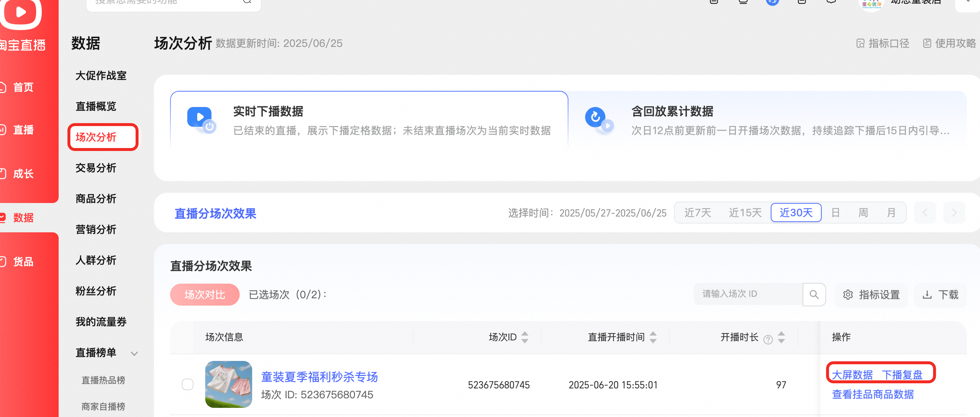Choose the 近7天 time range
980x417 pixels.
coord(697,213)
